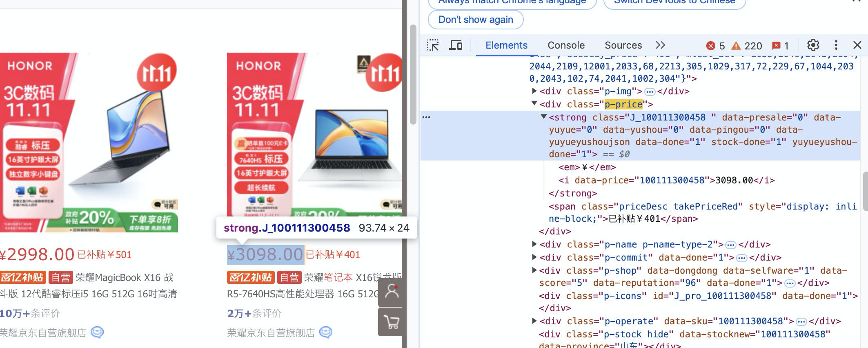Image resolution: width=868 pixels, height=348 pixels.
Task: Open 荣耀MagicBook X16 战斗版 product title link
Action: click(x=89, y=286)
